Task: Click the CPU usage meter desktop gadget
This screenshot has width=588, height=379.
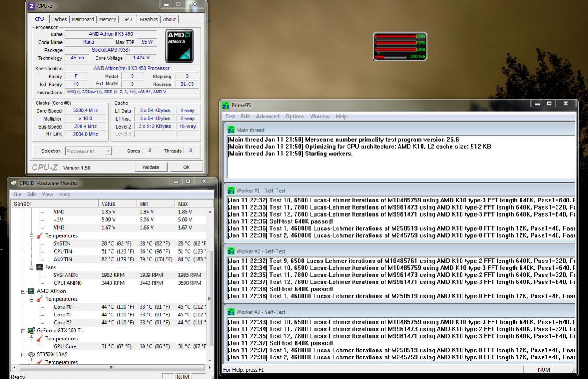Action: pyautogui.click(x=400, y=46)
